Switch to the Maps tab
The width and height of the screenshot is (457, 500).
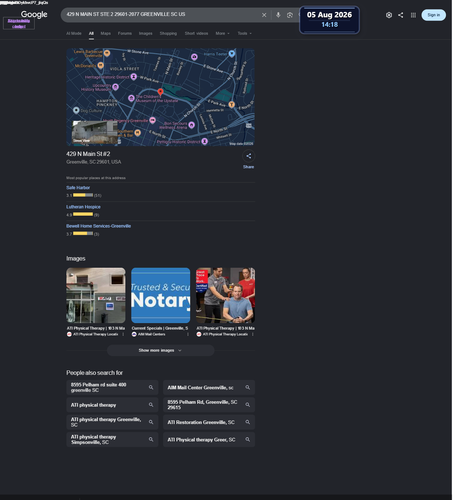107,34
